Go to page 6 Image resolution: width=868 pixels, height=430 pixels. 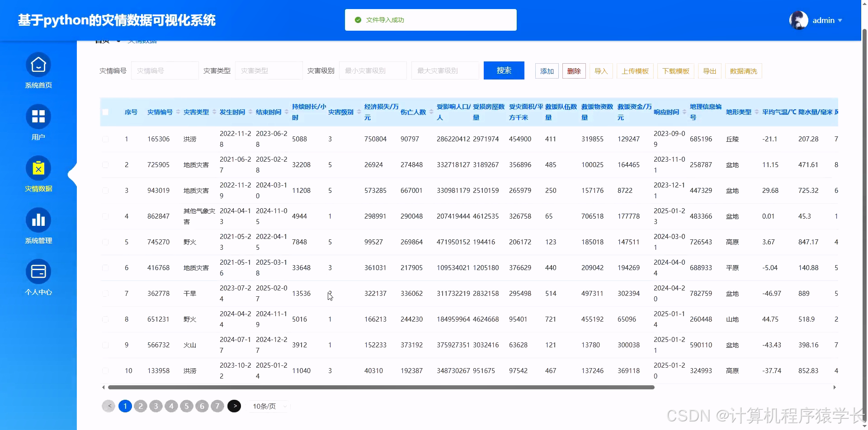pos(202,406)
